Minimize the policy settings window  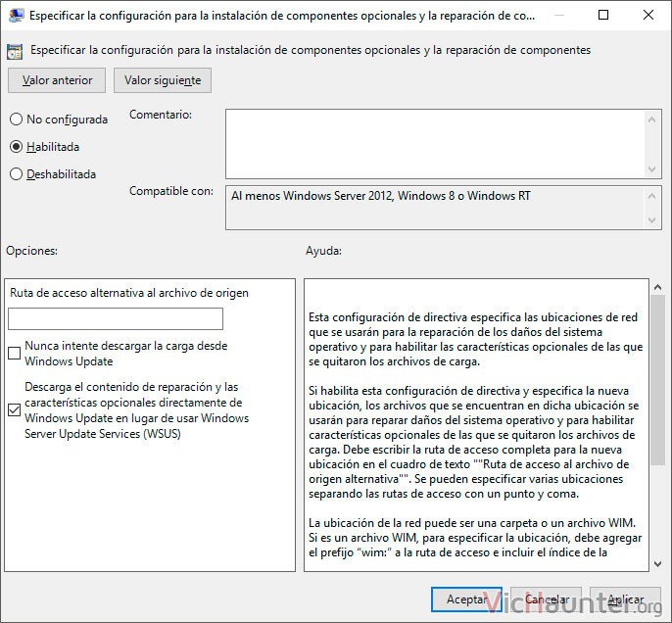tap(558, 15)
